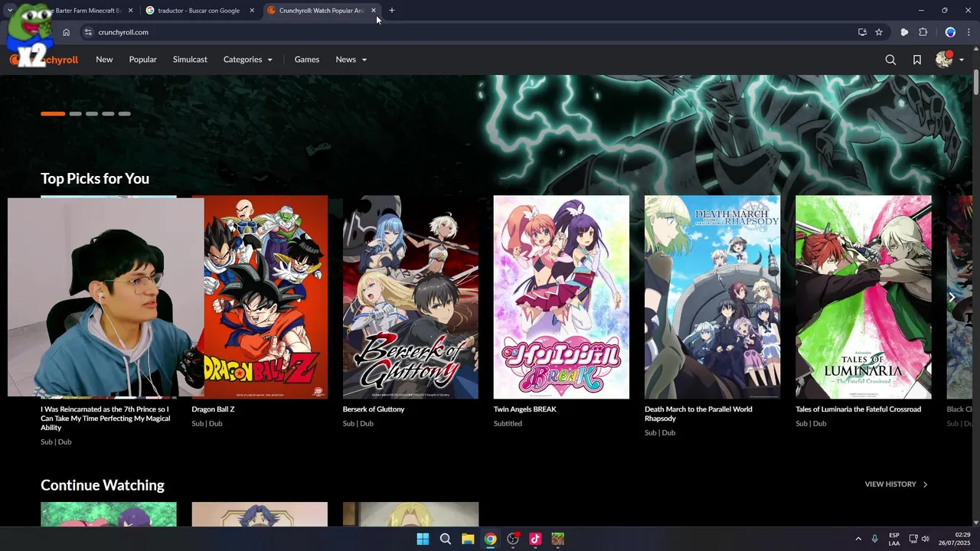The height and width of the screenshot is (551, 980).
Task: Go to Popular anime page
Action: coord(142,60)
